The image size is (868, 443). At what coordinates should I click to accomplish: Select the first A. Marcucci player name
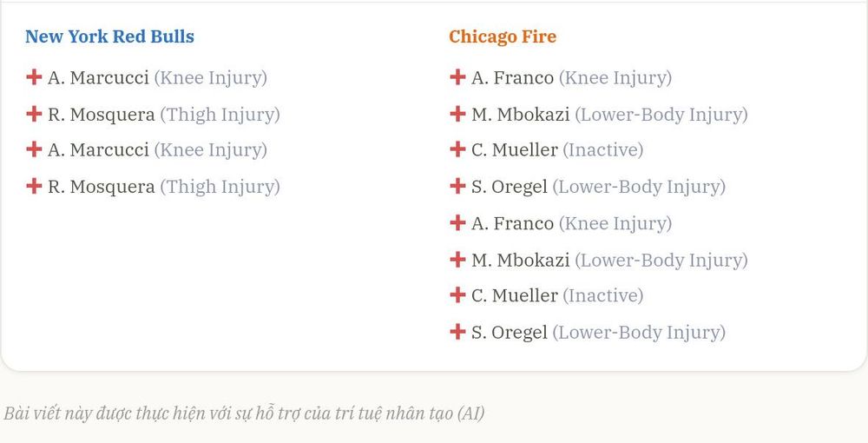point(98,78)
